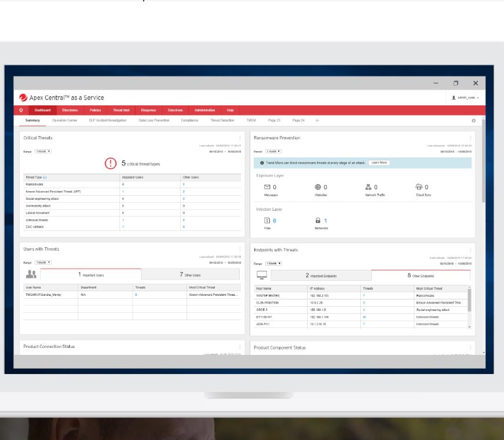Add a new dashboard tab with plus

pyautogui.click(x=317, y=120)
